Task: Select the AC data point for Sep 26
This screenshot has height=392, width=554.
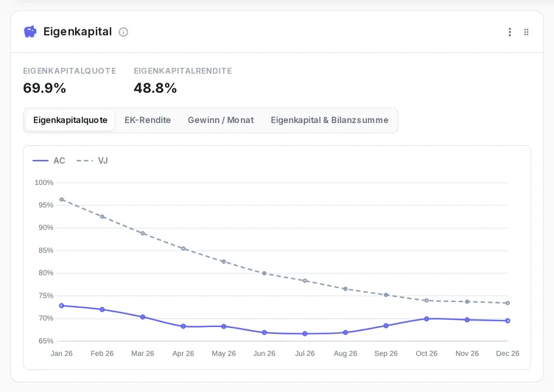Action: coord(386,326)
